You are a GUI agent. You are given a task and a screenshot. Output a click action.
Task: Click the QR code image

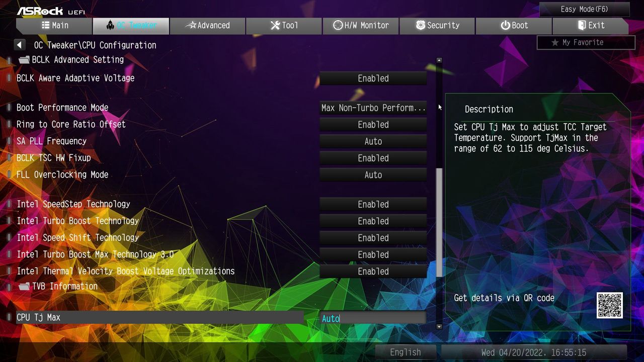point(610,305)
